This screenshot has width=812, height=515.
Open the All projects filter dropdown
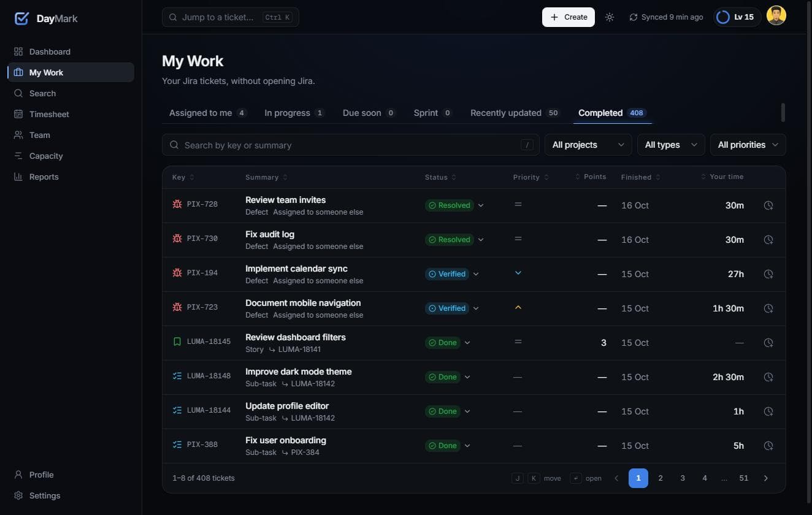click(x=588, y=145)
